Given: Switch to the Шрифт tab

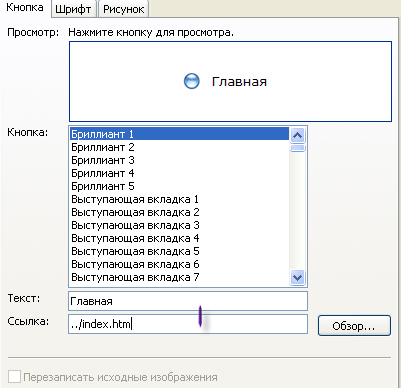Looking at the screenshot, I should point(73,9).
